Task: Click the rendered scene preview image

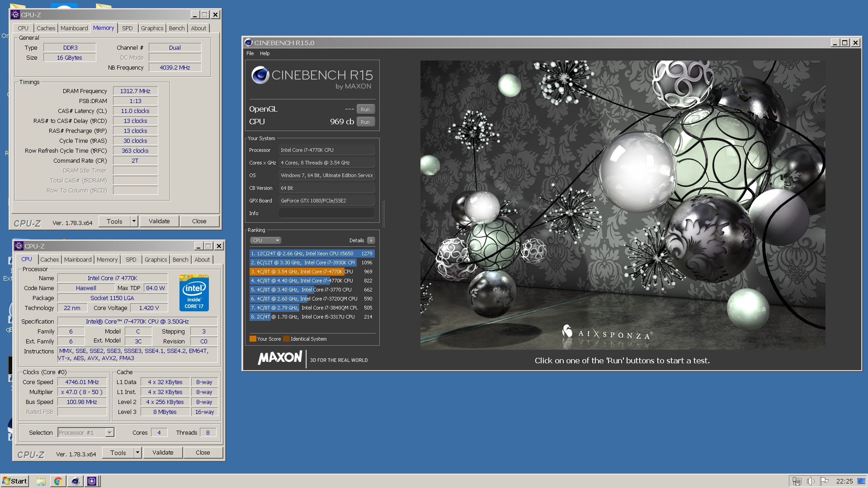Action: [x=623, y=205]
